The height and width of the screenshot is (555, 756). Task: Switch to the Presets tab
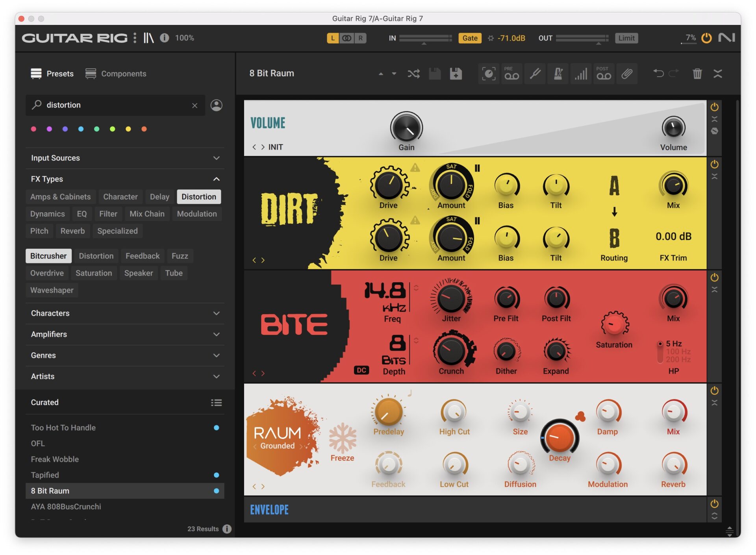[x=52, y=74]
